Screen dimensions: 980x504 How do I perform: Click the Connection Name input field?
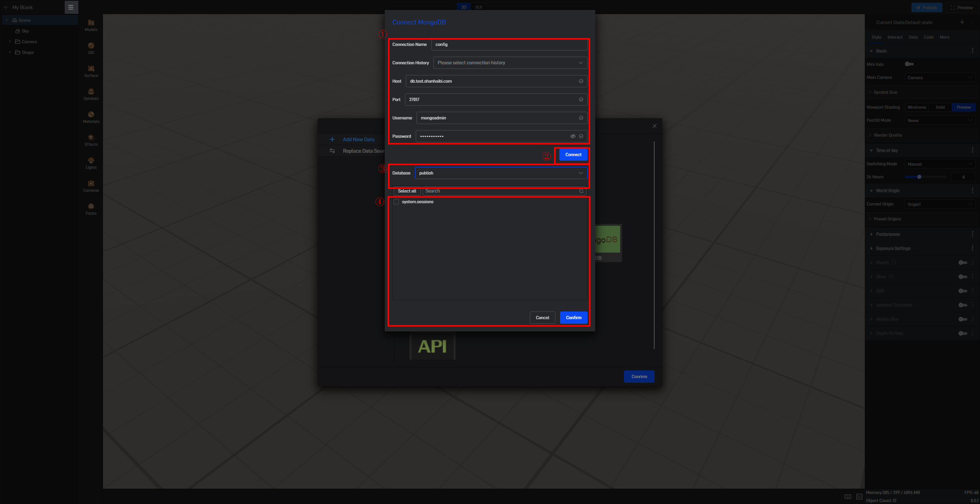[x=510, y=44]
